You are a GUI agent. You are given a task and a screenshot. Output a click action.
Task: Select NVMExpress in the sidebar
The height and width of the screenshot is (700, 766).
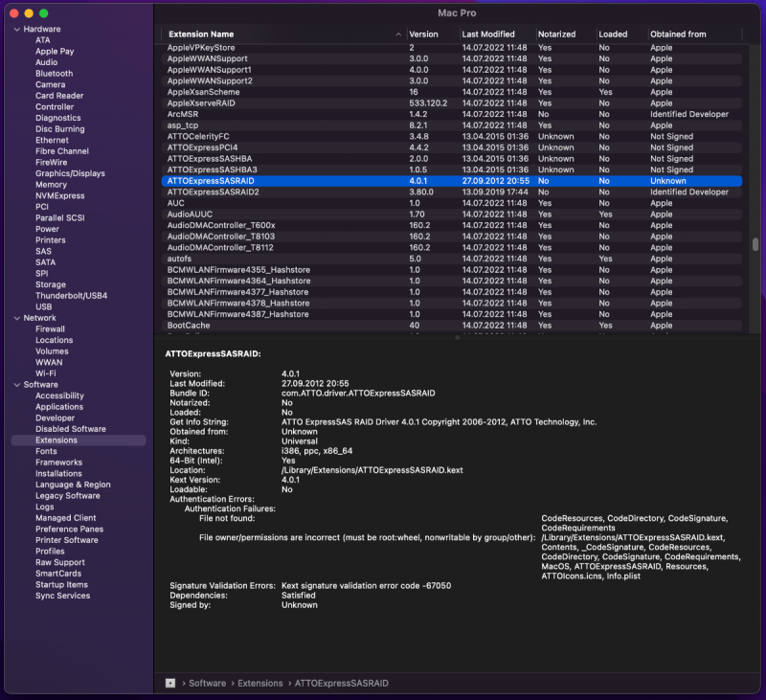coord(59,196)
